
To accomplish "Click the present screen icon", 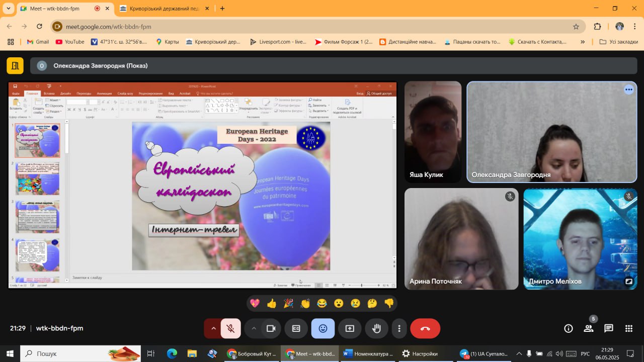I will [x=350, y=328].
